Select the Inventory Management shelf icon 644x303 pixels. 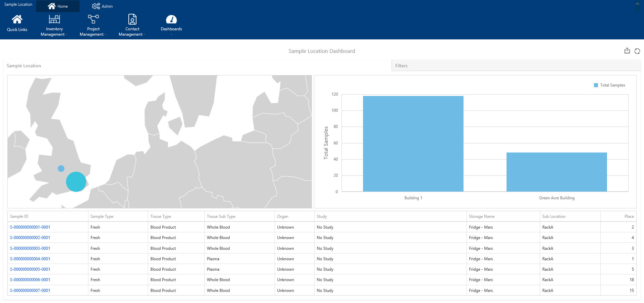(x=54, y=19)
